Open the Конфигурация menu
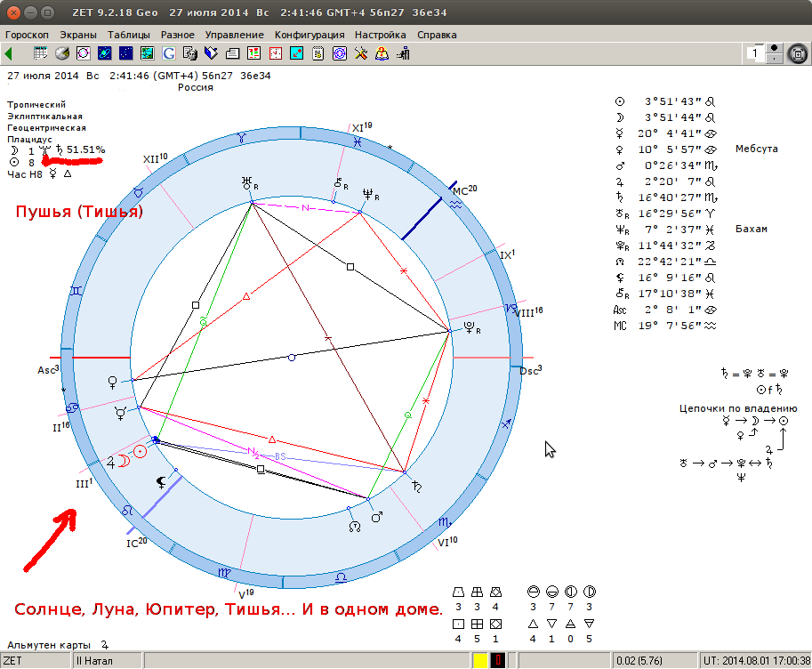The image size is (812, 669). [309, 35]
